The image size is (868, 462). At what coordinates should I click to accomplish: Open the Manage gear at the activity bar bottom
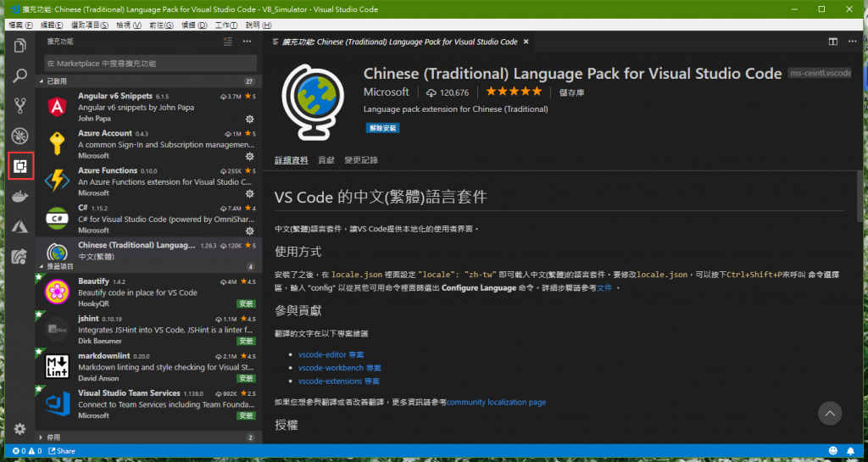[x=20, y=429]
